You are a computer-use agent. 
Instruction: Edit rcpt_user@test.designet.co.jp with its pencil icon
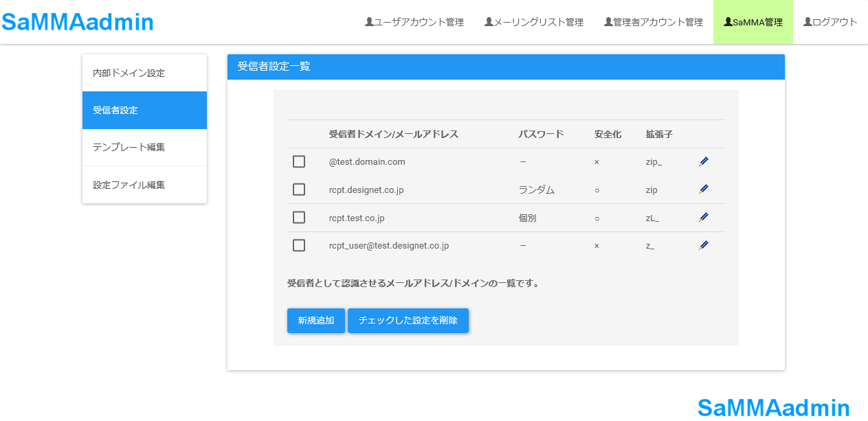coord(703,245)
